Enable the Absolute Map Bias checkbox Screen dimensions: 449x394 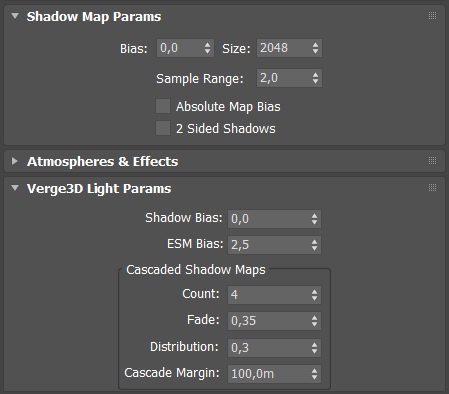coord(163,106)
